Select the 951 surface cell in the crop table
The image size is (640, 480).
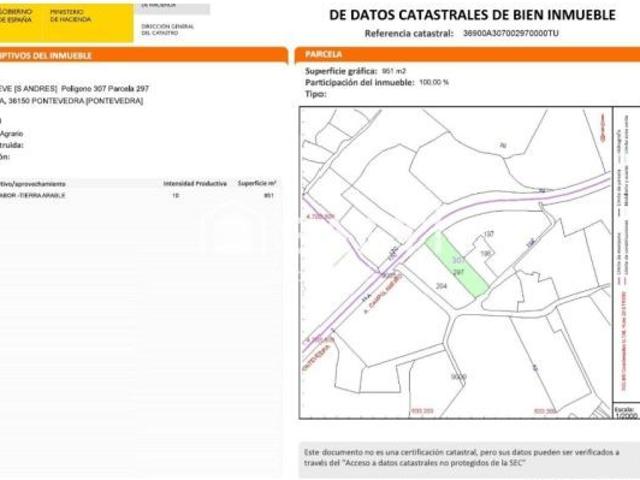(x=269, y=196)
